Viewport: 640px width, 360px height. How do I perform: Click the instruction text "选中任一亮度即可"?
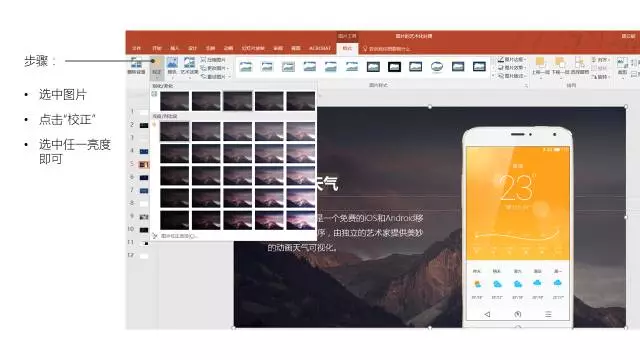75,151
